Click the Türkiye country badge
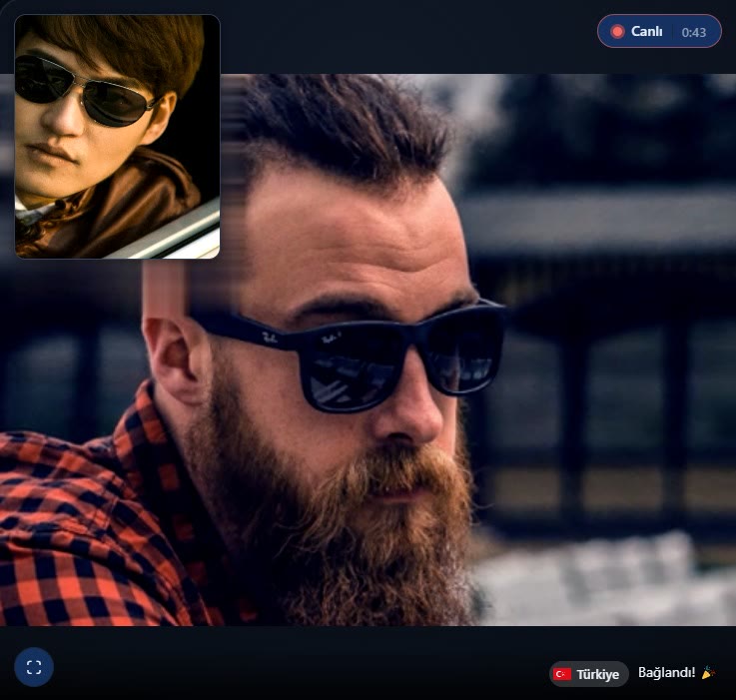 588,674
